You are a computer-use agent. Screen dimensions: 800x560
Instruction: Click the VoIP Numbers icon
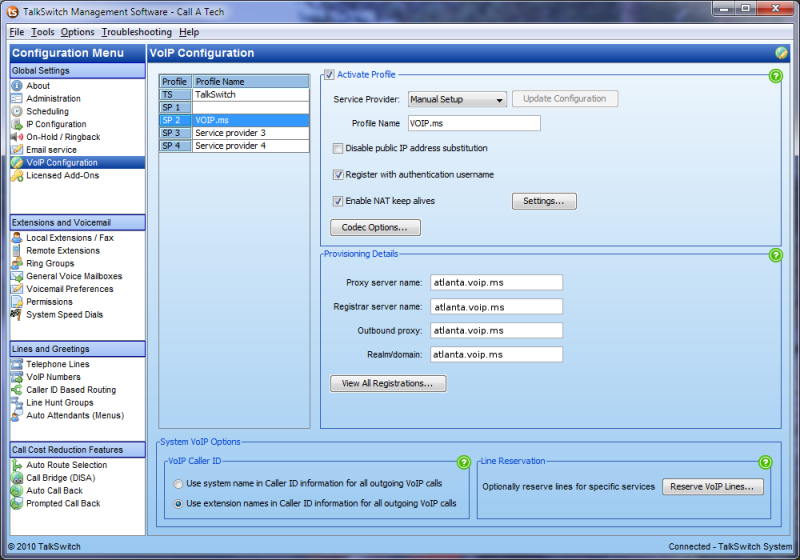coord(17,377)
